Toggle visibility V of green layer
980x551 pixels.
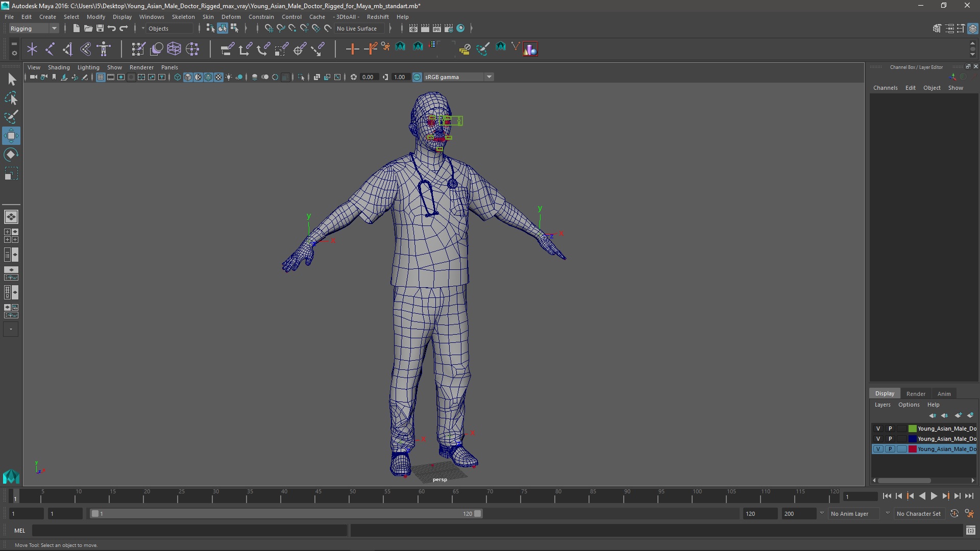coord(878,429)
